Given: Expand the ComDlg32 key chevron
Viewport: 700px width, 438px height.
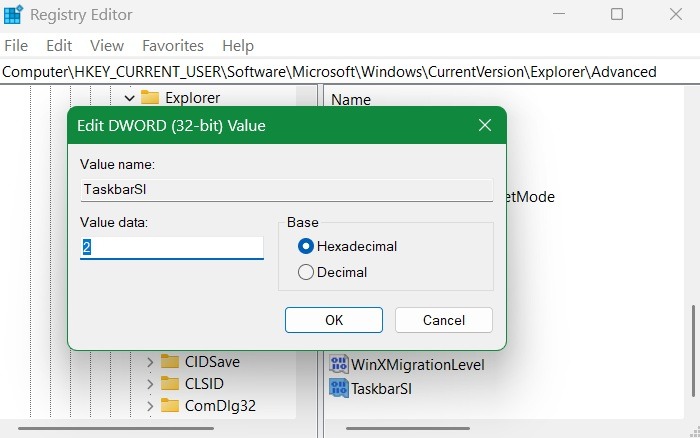Looking at the screenshot, I should [149, 405].
